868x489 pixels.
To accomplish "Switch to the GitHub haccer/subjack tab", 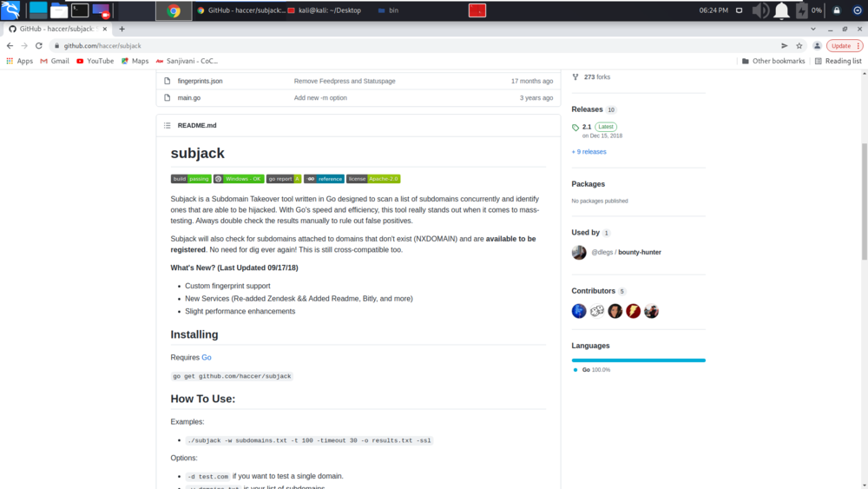I will coord(57,29).
